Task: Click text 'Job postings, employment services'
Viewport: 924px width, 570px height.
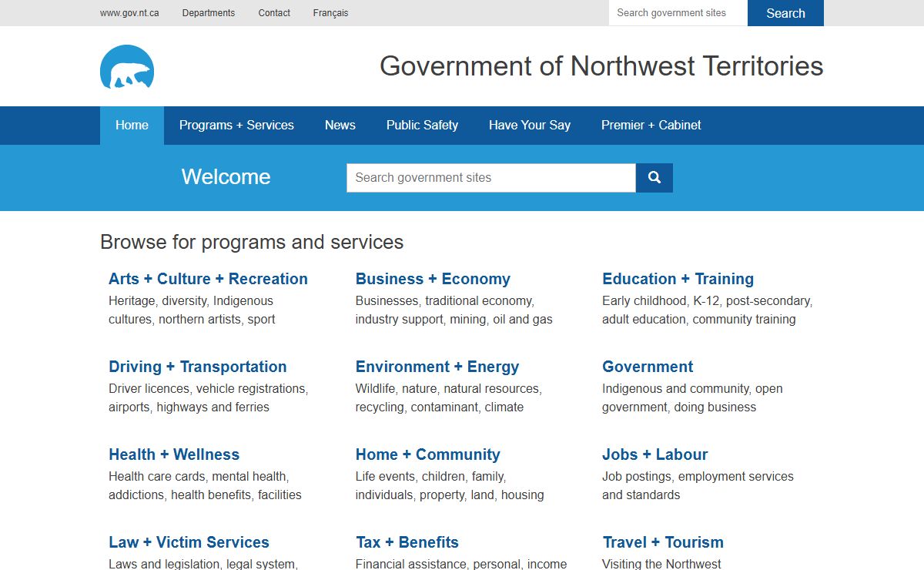Action: [x=698, y=477]
